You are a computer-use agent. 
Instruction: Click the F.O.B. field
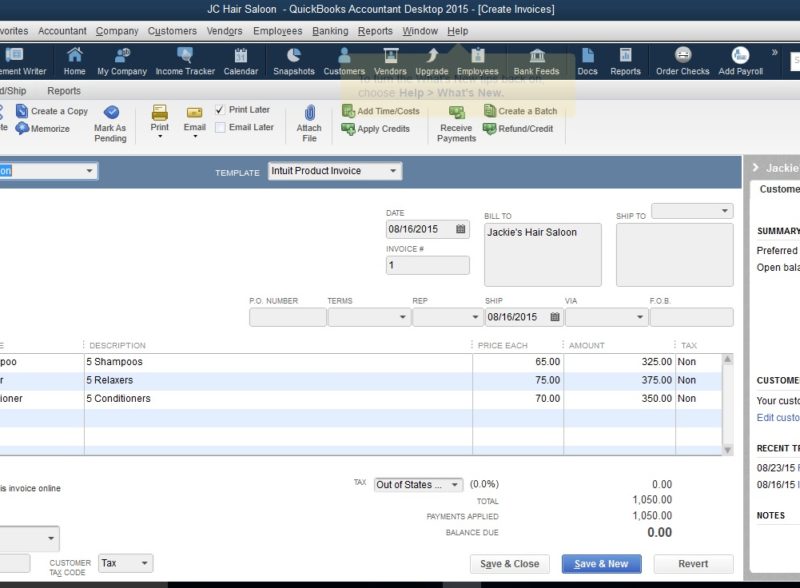point(691,317)
